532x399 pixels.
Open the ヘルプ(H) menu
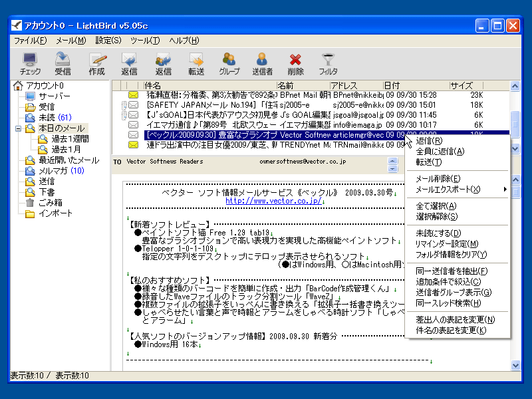[x=184, y=41]
